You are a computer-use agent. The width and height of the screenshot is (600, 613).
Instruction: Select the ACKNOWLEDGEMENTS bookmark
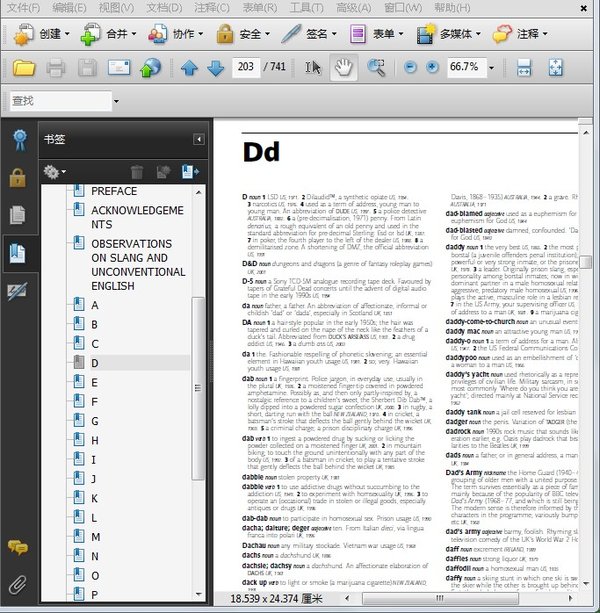pyautogui.click(x=137, y=217)
